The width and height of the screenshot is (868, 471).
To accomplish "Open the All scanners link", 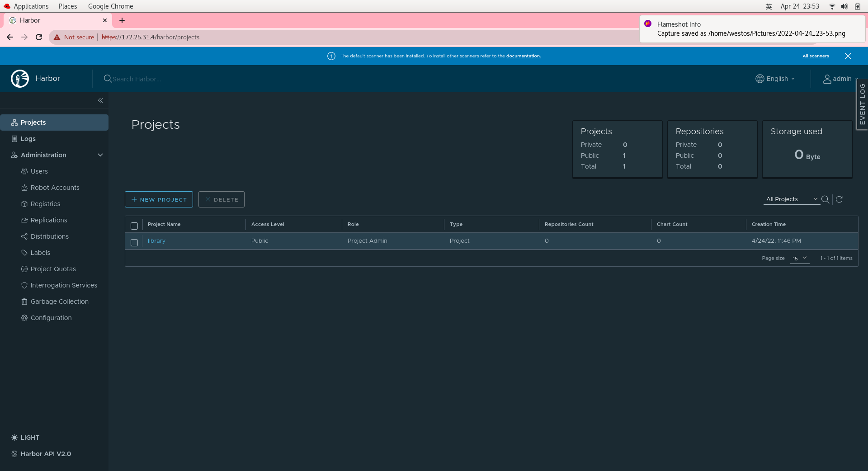I will tap(816, 56).
